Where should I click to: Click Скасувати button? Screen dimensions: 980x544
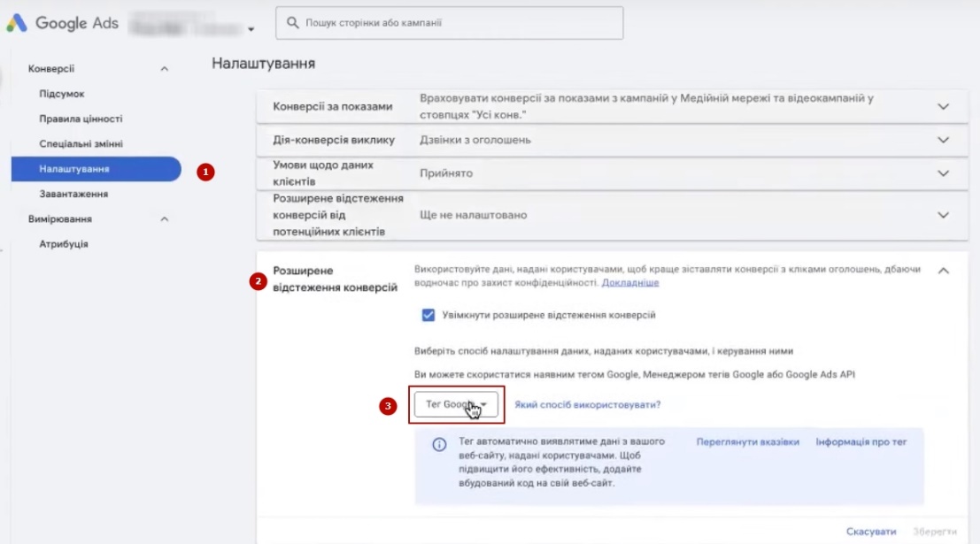(871, 532)
